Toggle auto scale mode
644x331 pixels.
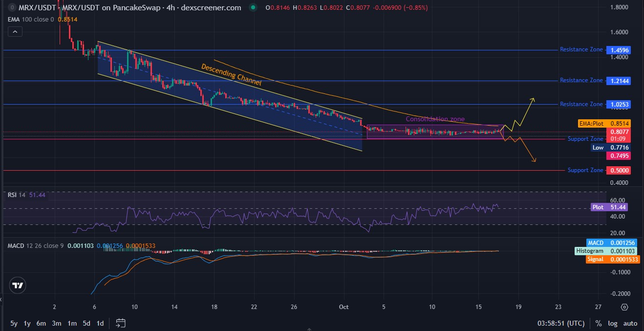pyautogui.click(x=630, y=323)
